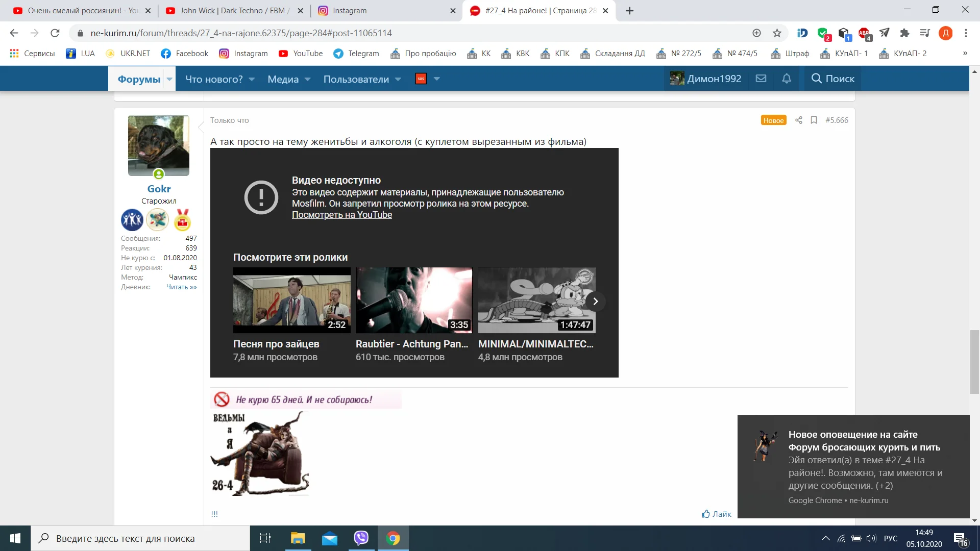This screenshot has width=980, height=551.
Task: Open the Viber app in the taskbar
Action: (361, 538)
